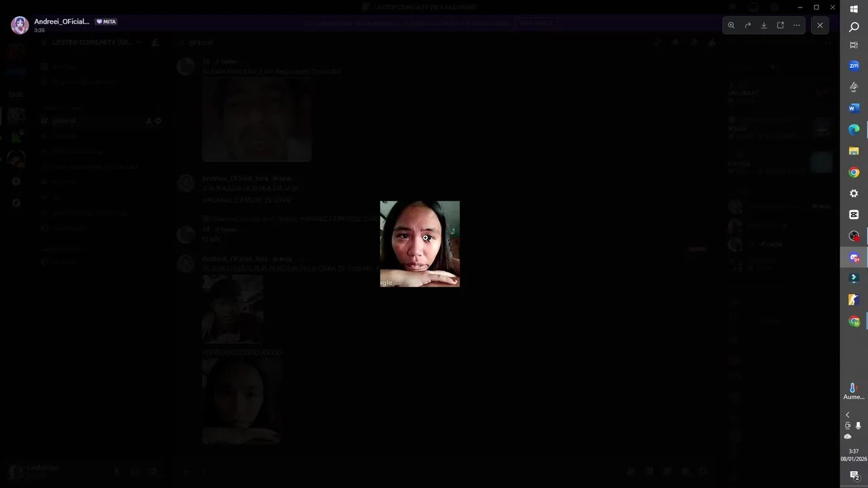Launch Microsoft Edge from the taskbar
Image resolution: width=868 pixels, height=488 pixels.
tap(854, 129)
